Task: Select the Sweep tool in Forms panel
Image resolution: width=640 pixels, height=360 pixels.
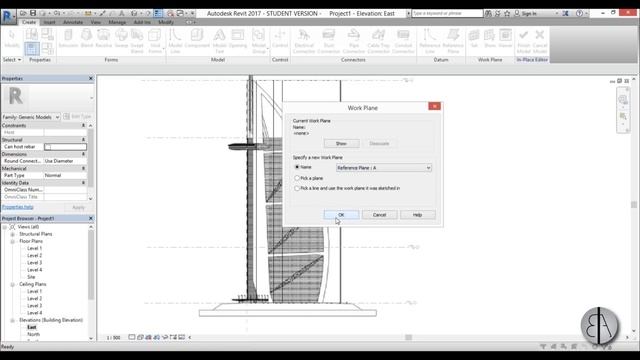Action: click(121, 39)
